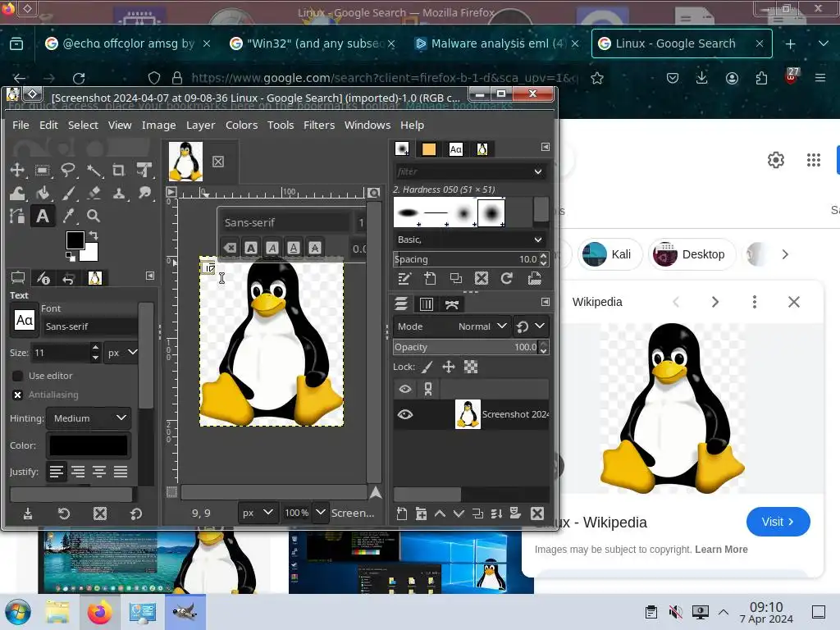
Task: Open the Windows menu
Action: (367, 125)
